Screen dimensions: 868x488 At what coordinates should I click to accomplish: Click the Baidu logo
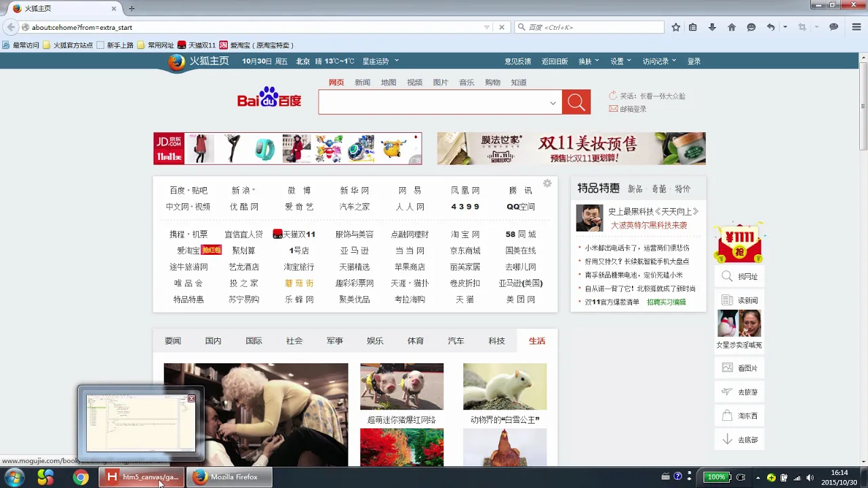[x=269, y=98]
